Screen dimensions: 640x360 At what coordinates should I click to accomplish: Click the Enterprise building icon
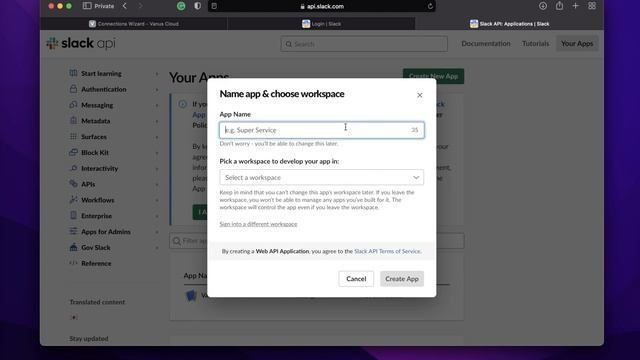[x=73, y=216]
